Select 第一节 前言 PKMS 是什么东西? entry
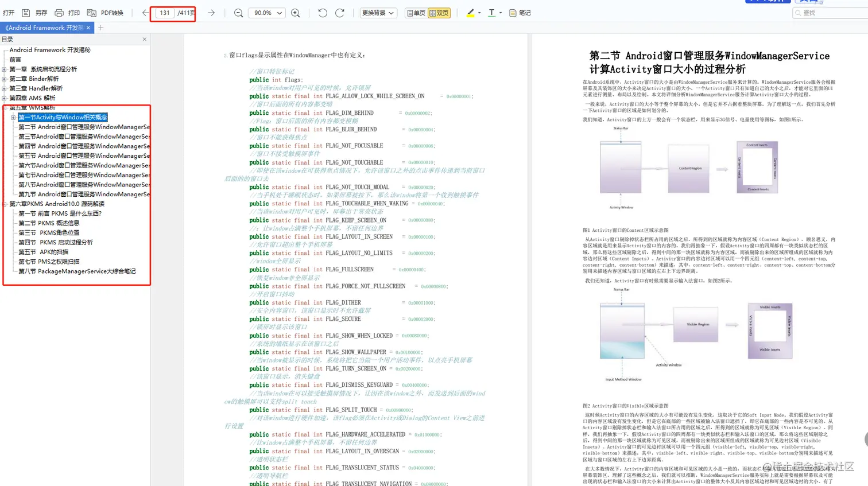Viewport: 868px width, 486px height. (60, 213)
